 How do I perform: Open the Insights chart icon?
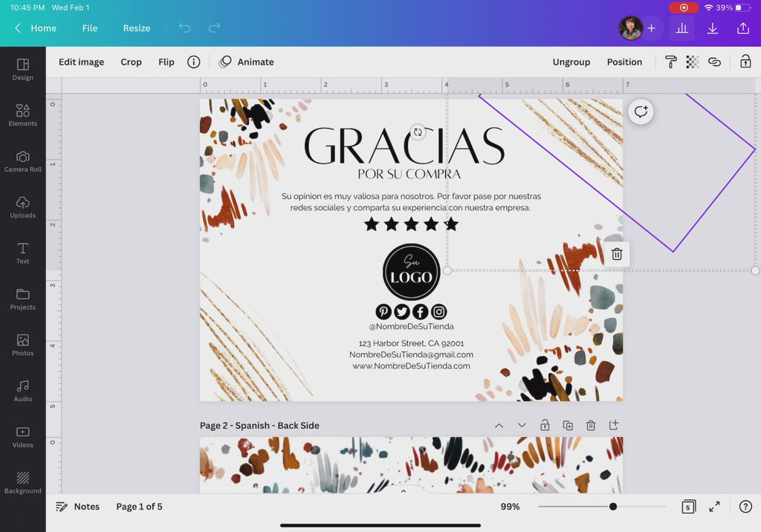point(682,28)
